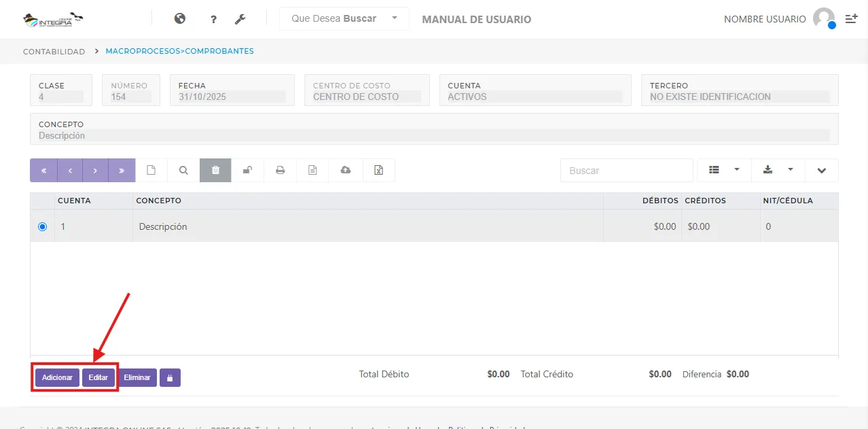Delete using the trash can icon
Screen dimensions: 868x429
tap(215, 170)
